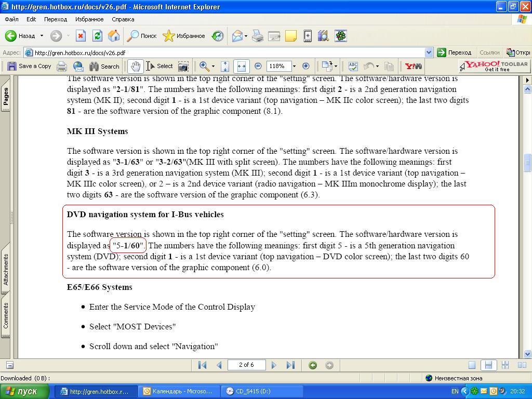Open the undo dropdown arrow
Viewport: 532px width, 399px height.
(377, 66)
